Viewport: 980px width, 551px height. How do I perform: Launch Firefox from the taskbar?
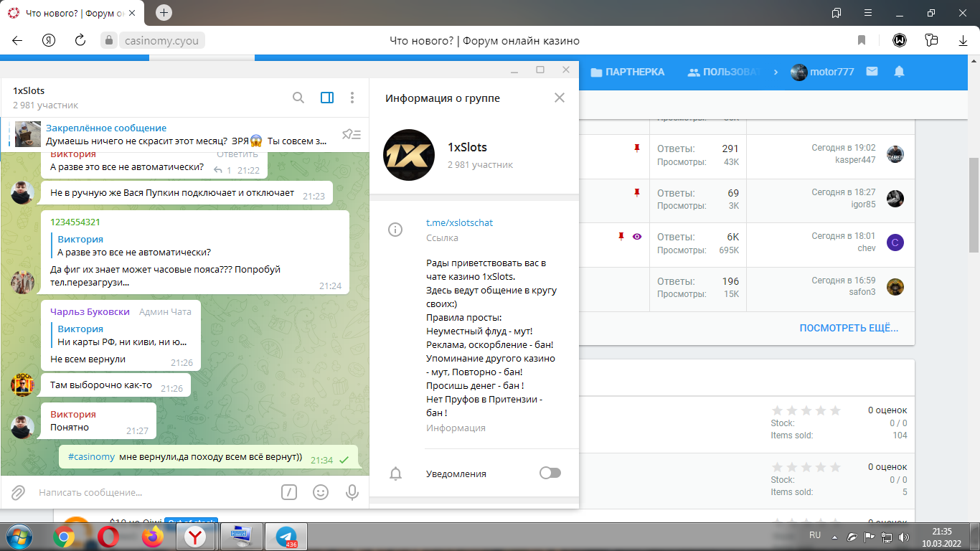(x=152, y=537)
